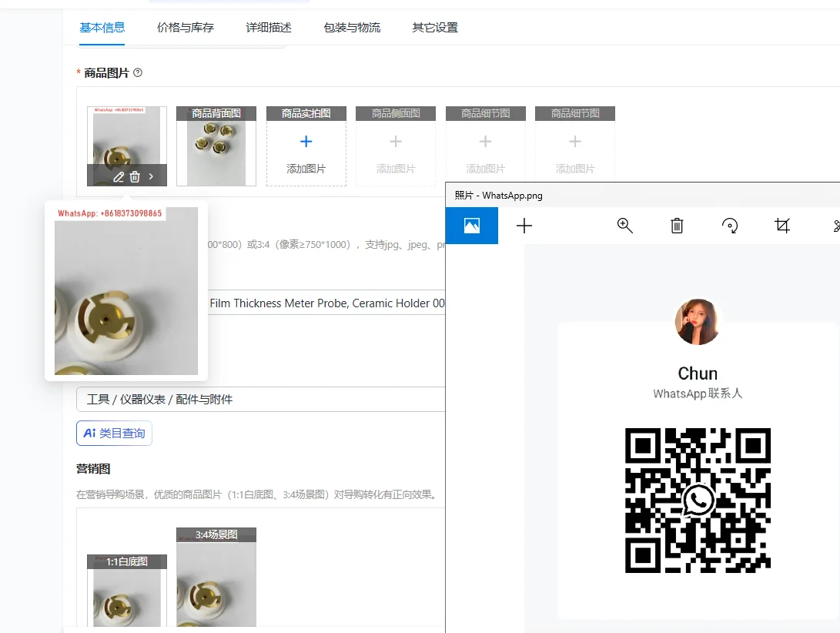Select the 1:1白底图 marketing thumbnail
The image size is (840, 633).
tap(127, 591)
